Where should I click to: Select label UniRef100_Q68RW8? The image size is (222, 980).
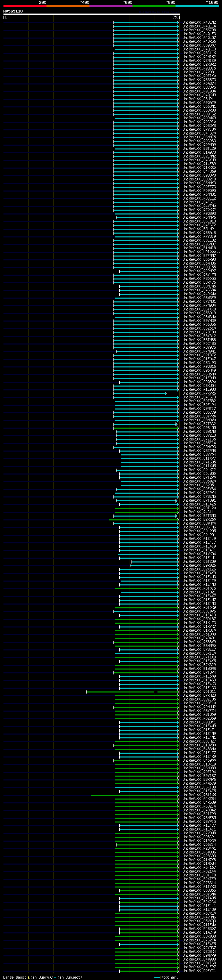click(x=199, y=110)
